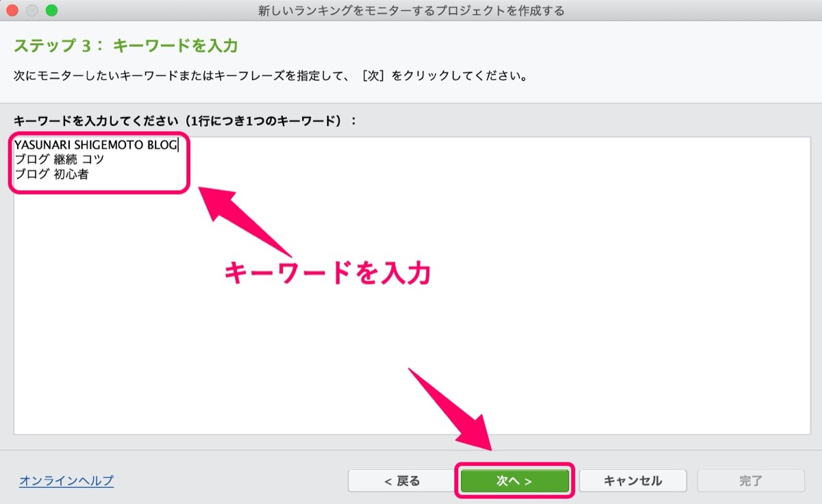Click the ステップ 3: キーワードを入力 heading
Screen dimensions: 822x504
[x=125, y=46]
